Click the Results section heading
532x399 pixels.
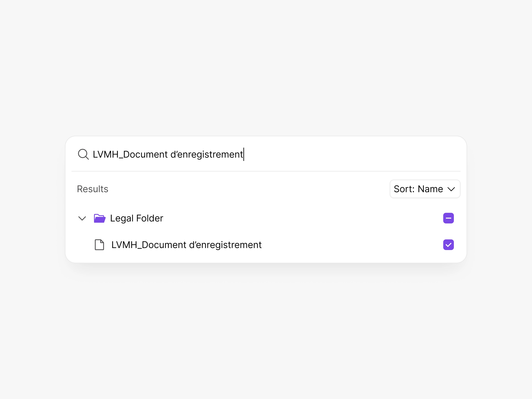(93, 189)
